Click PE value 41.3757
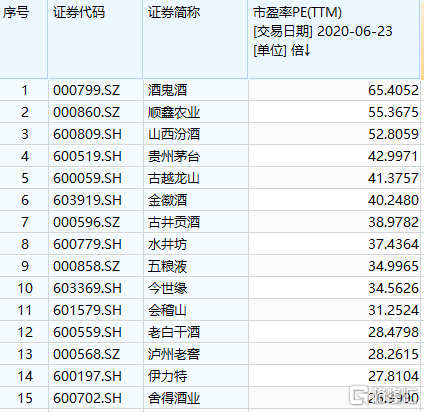Image resolution: width=424 pixels, height=412 pixels. (x=393, y=178)
